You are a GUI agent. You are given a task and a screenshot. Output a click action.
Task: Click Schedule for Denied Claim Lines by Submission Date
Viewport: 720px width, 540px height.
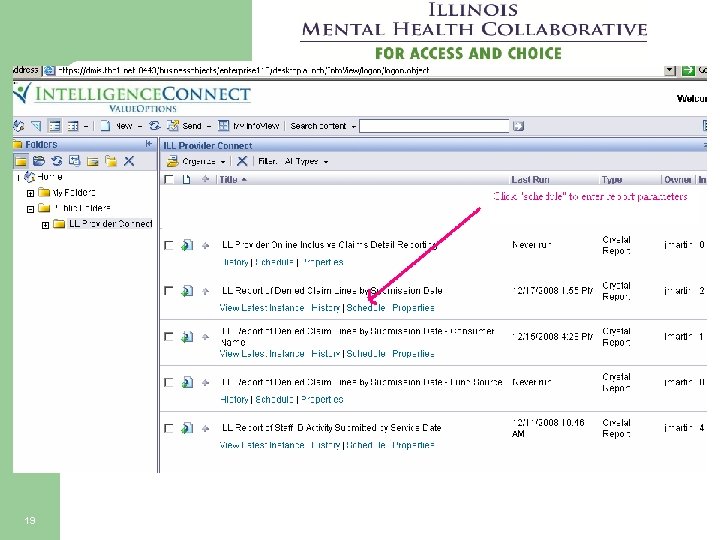[x=366, y=308]
